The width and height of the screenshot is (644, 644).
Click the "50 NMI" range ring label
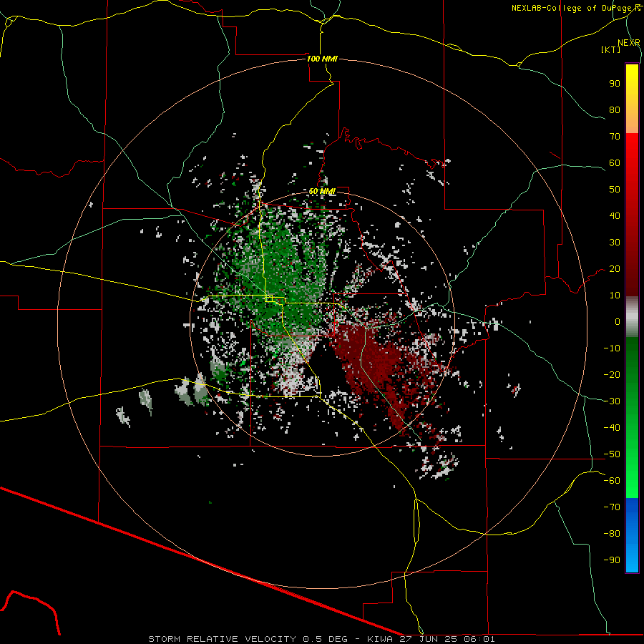322,191
